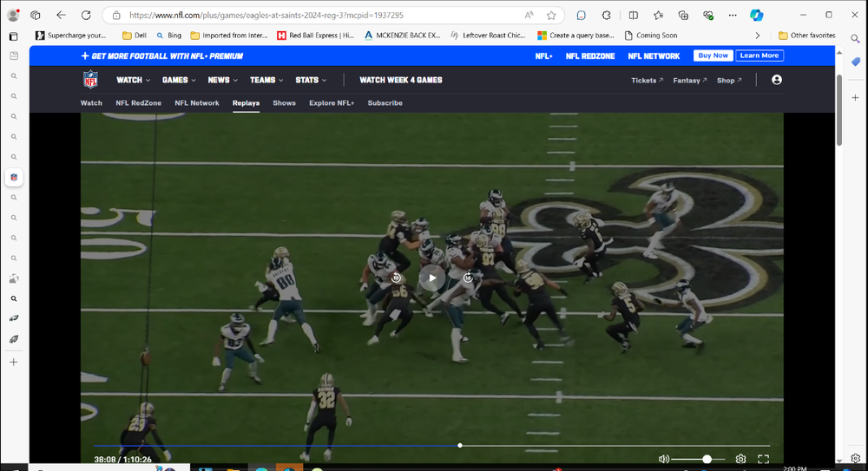868x471 pixels.
Task: Play the paused game replay video
Action: 432,278
